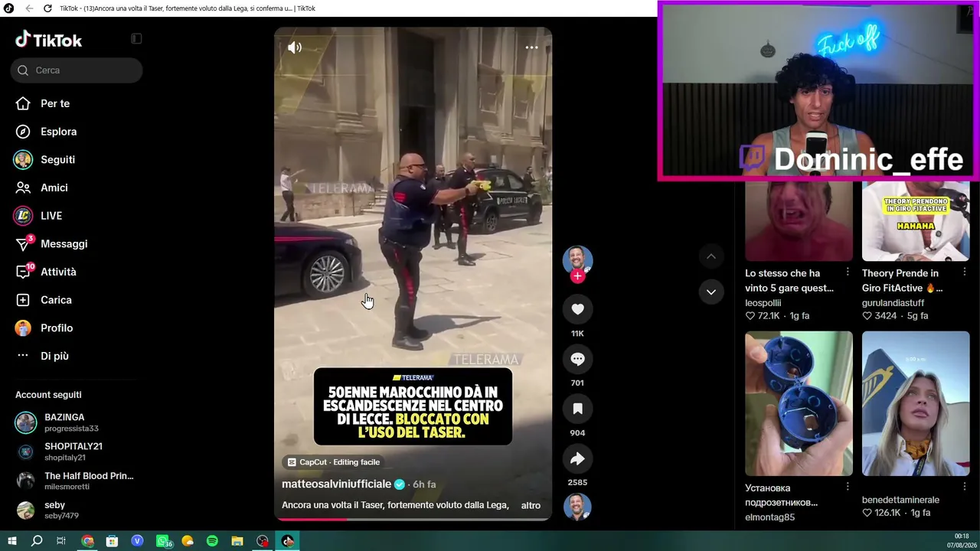980x551 pixels.
Task: Open Windows taskbar search
Action: (x=37, y=541)
